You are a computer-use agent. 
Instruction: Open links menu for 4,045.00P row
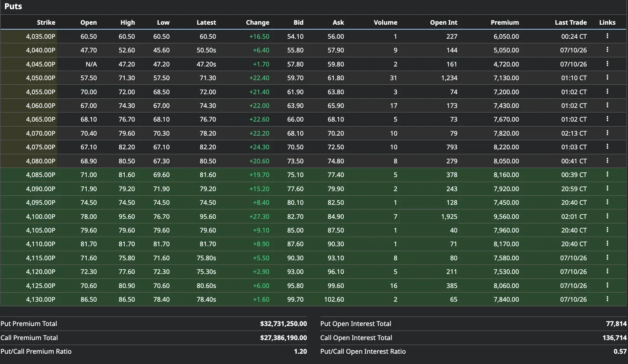point(607,64)
